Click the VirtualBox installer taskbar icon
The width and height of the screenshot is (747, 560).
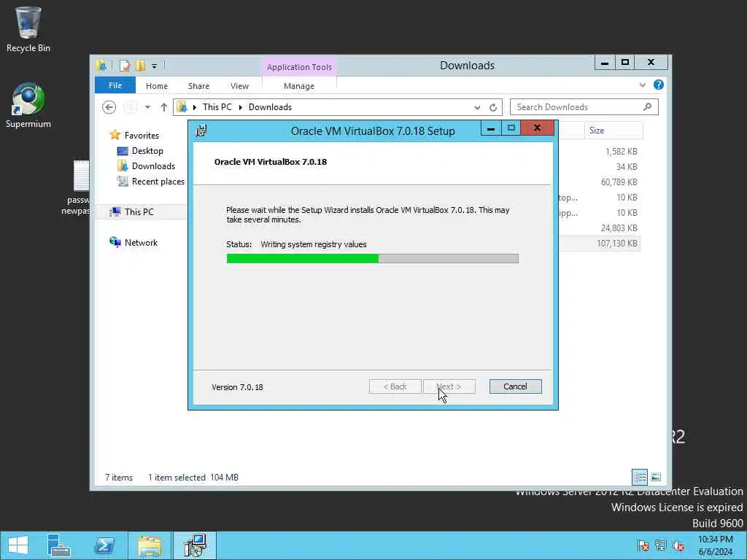coord(194,545)
